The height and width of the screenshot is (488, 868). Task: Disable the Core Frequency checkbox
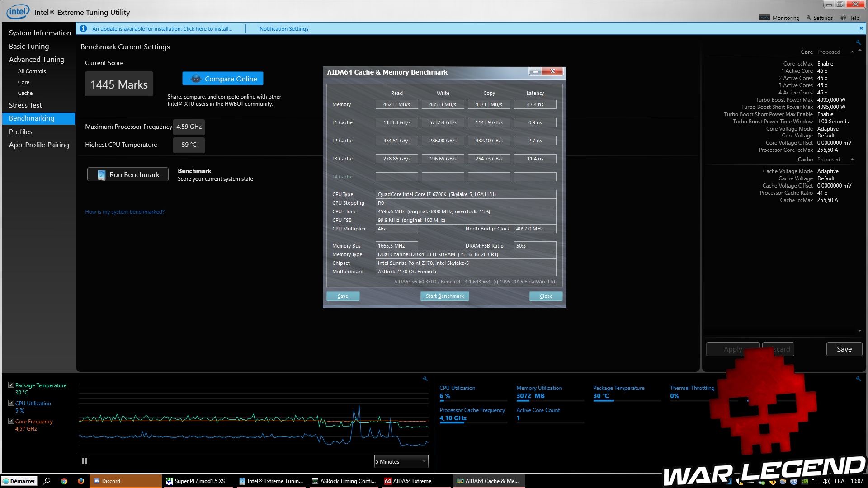(11, 421)
